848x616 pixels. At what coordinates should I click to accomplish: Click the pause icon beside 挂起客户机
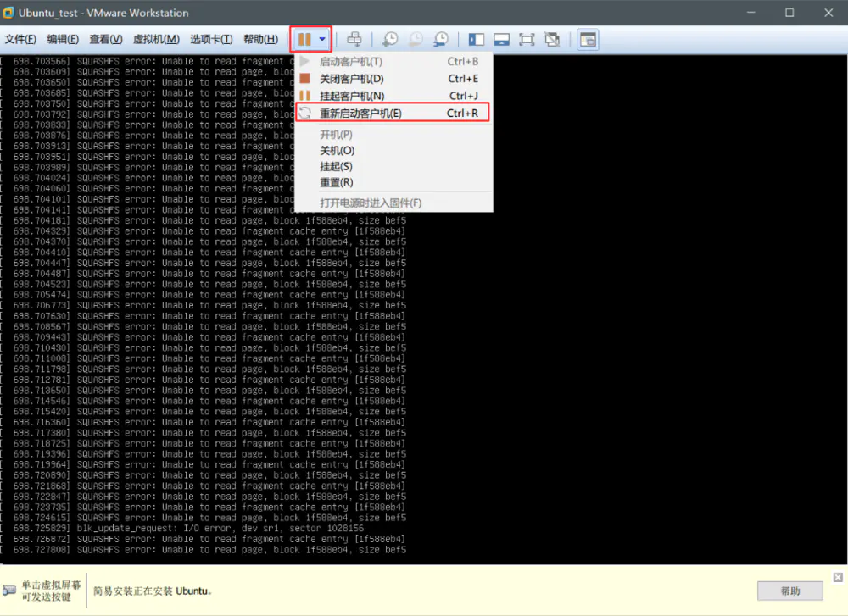tap(305, 96)
